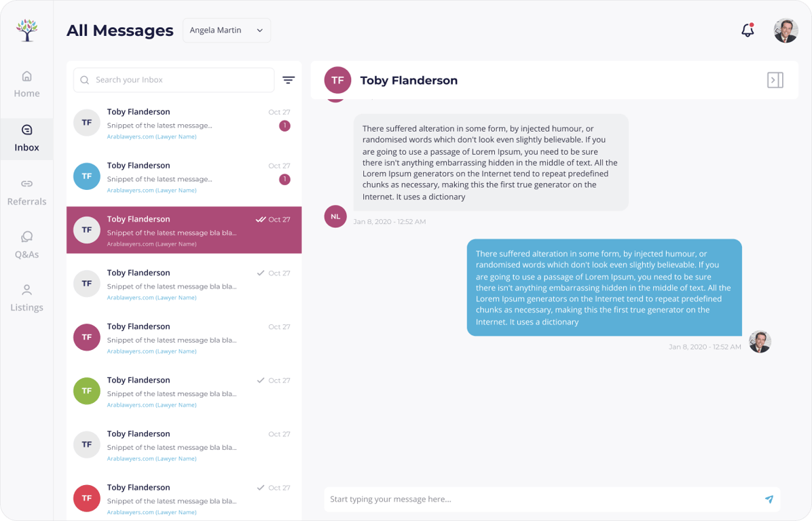Viewport: 812px width, 521px height.
Task: Click the Search your Inbox field
Action: click(x=174, y=80)
